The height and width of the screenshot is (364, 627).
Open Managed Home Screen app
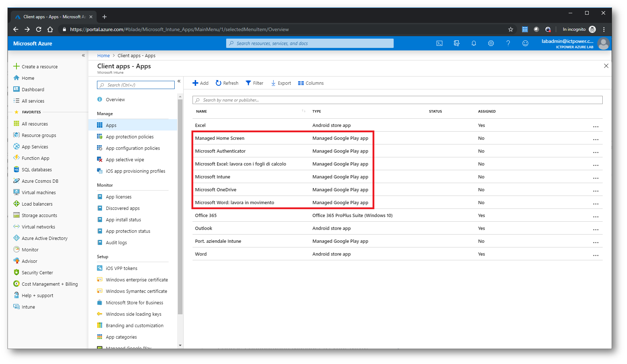(x=220, y=138)
